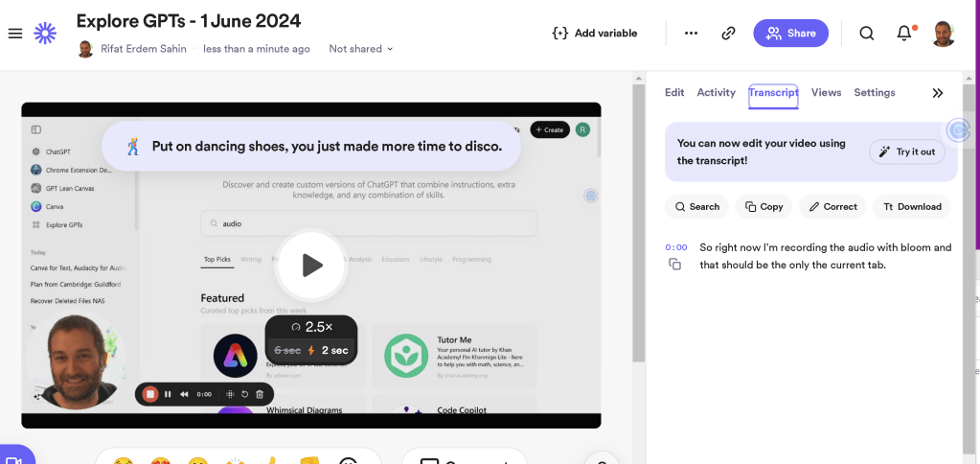Copy transcript segment below 0:00 timestamp

point(674,265)
